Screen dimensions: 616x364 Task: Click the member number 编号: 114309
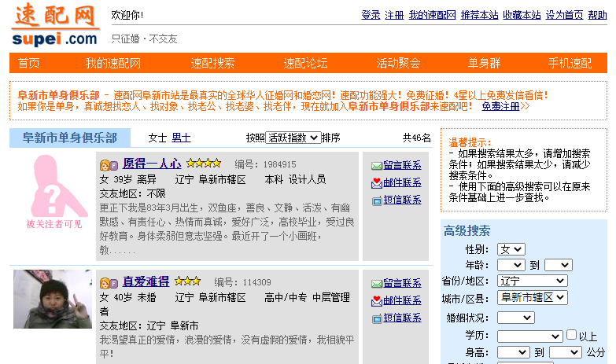click(243, 282)
